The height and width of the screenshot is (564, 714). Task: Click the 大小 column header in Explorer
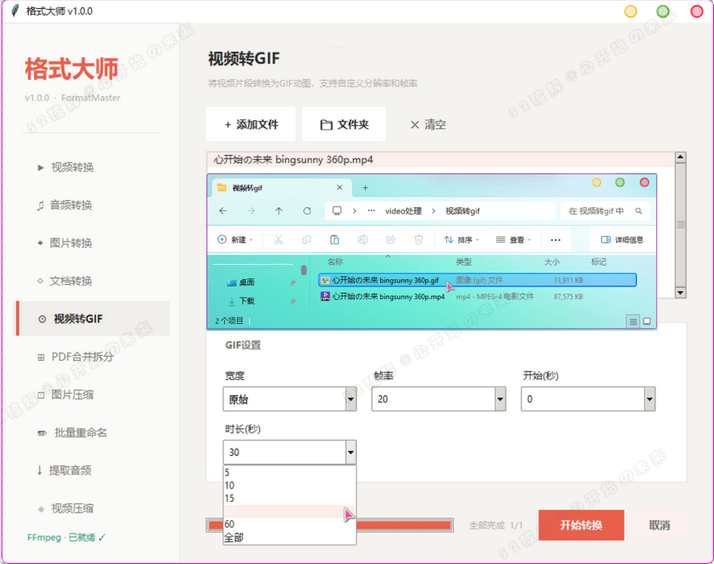tap(551, 262)
